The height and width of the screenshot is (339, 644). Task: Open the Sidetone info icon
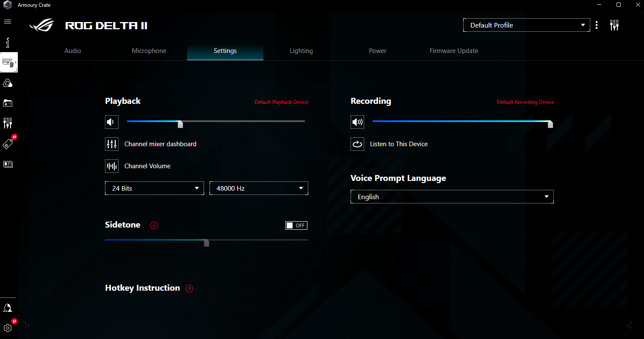click(x=154, y=225)
